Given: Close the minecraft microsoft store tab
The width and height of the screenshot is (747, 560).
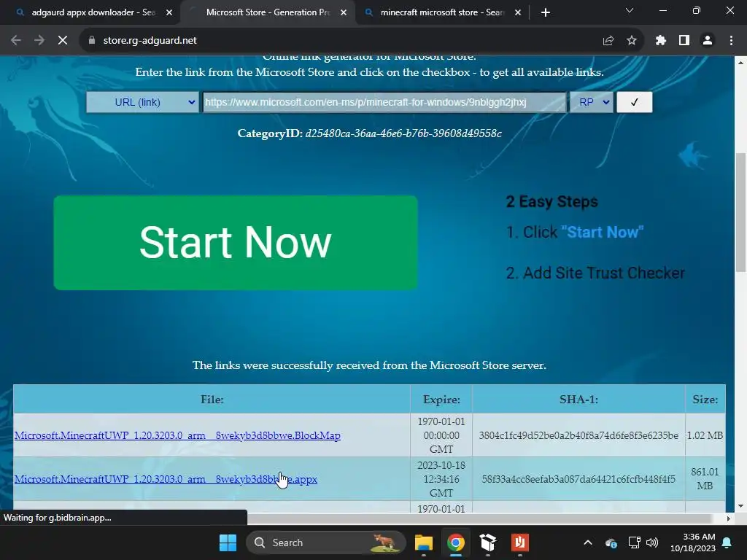Looking at the screenshot, I should click(x=518, y=12).
